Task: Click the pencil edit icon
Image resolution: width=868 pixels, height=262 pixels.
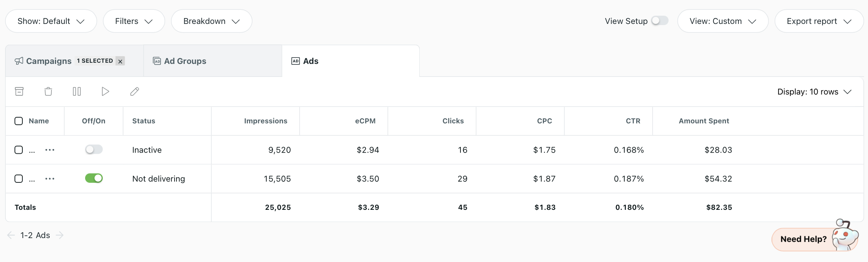Action: tap(135, 91)
